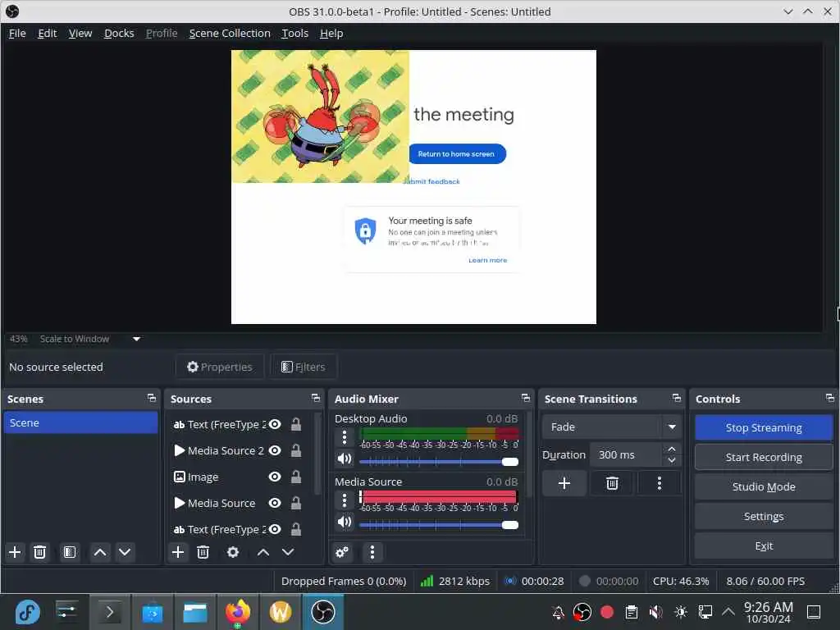Click the Properties button
The image size is (840, 630).
tap(220, 367)
